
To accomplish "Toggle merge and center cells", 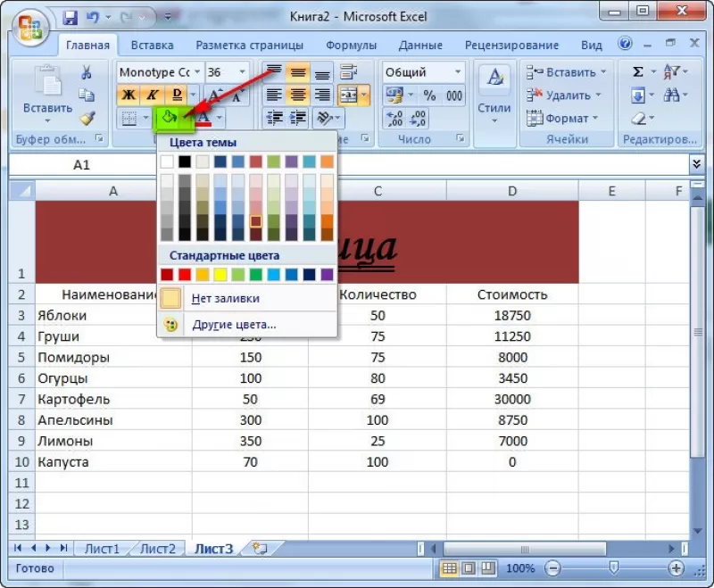I will click(348, 95).
